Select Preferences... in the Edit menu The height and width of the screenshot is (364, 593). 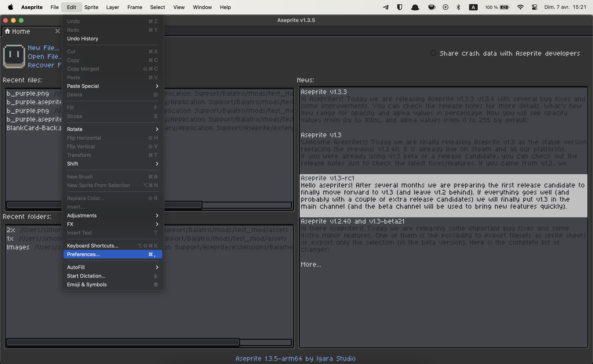(x=113, y=254)
